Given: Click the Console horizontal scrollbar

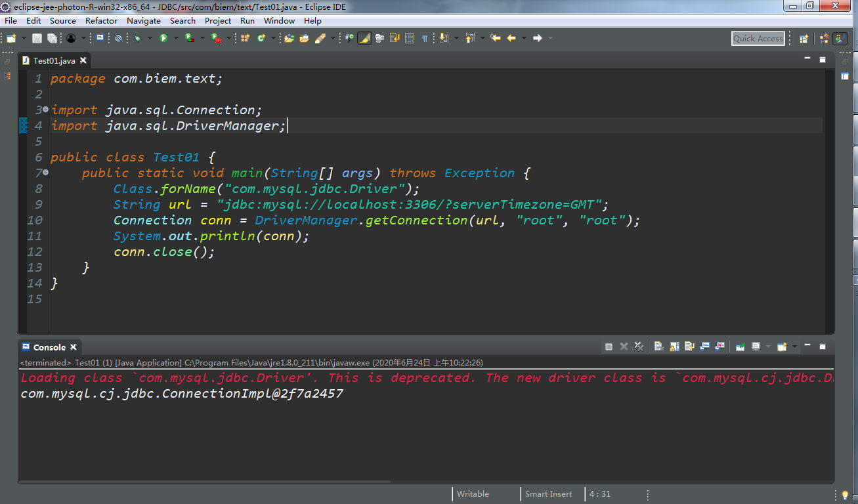Looking at the screenshot, I should pyautogui.click(x=204, y=482).
